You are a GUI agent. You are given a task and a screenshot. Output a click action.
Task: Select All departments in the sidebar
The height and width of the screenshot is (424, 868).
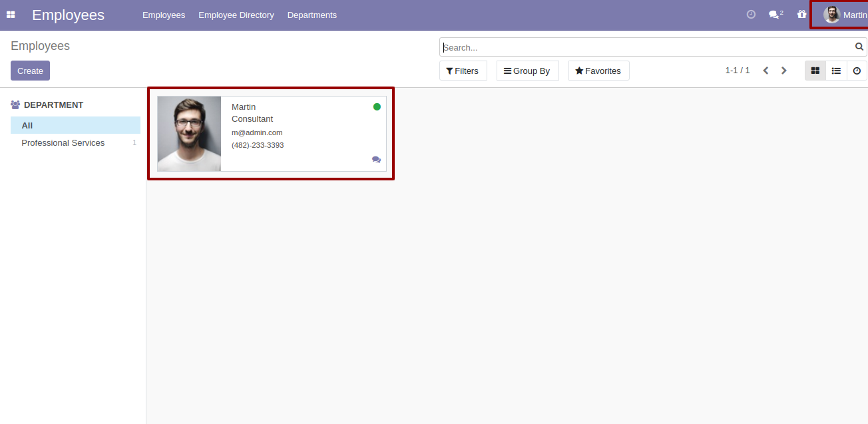(75, 125)
